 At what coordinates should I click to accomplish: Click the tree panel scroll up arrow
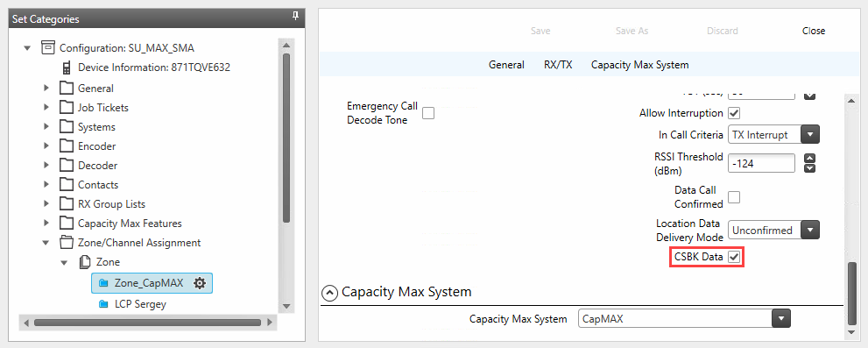[x=286, y=46]
